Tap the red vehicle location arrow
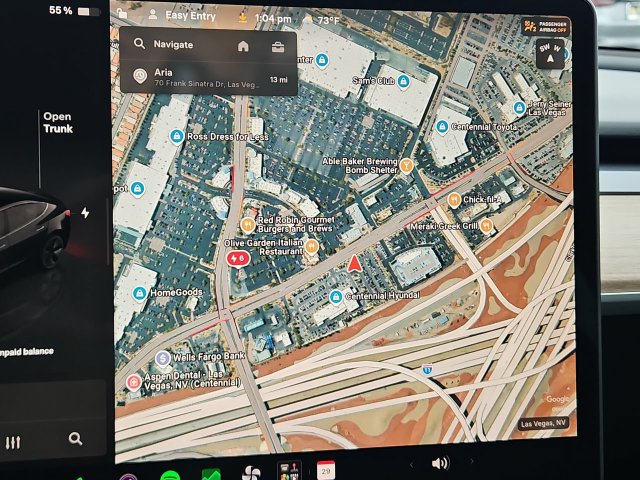Image resolution: width=640 pixels, height=480 pixels. 354,263
